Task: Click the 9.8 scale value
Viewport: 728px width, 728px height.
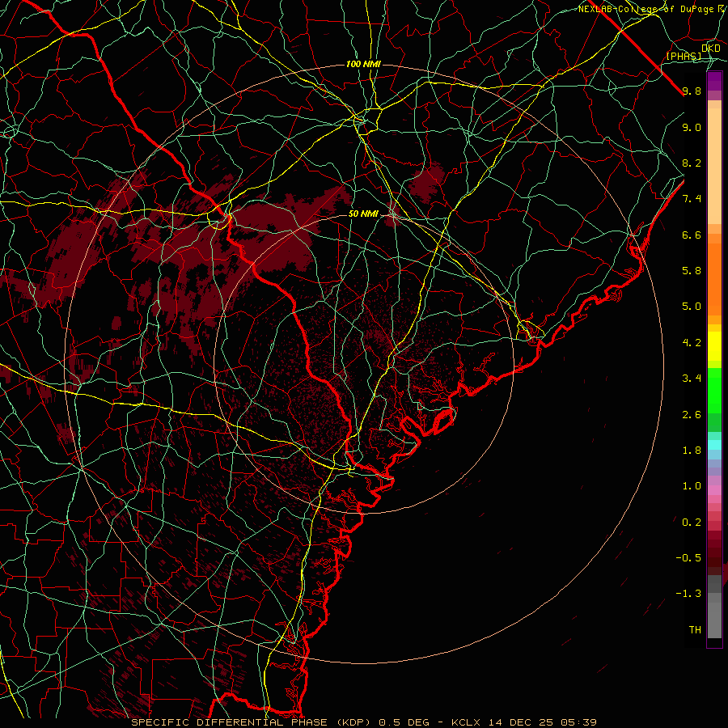Action: 692,91
